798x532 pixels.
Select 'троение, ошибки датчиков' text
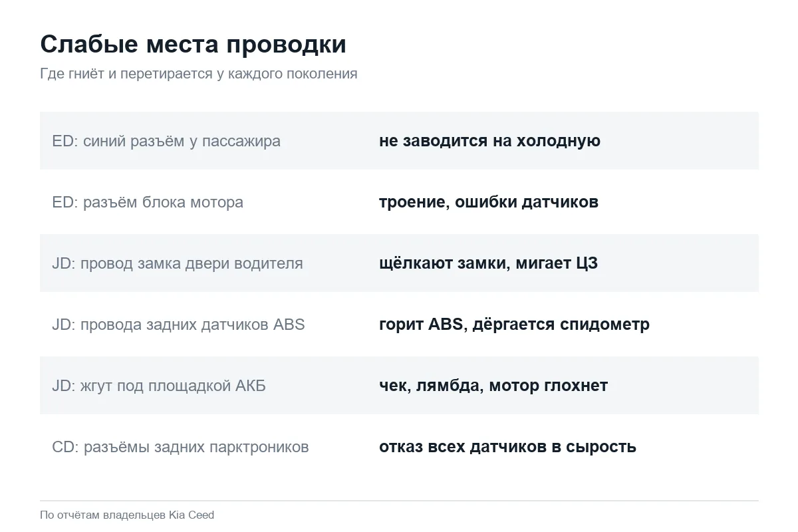point(489,202)
